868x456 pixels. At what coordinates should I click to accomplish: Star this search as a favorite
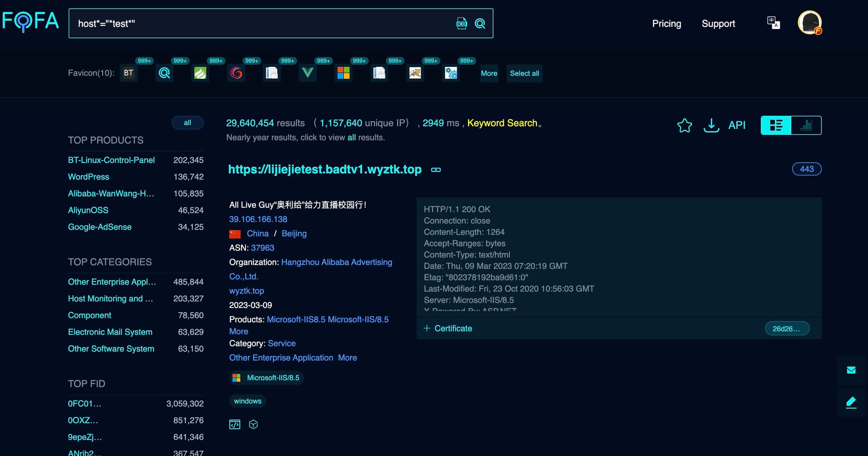(x=684, y=125)
